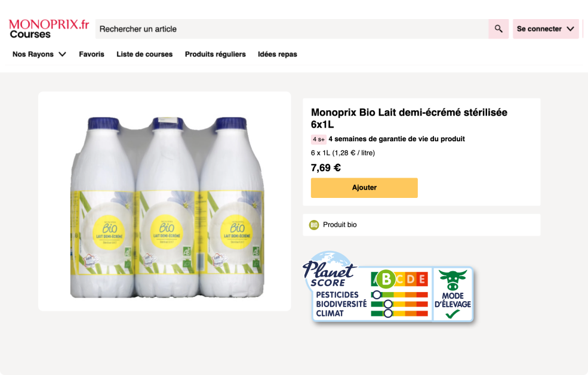
Task: Click the chevron next to Se connecter
Action: pos(570,29)
